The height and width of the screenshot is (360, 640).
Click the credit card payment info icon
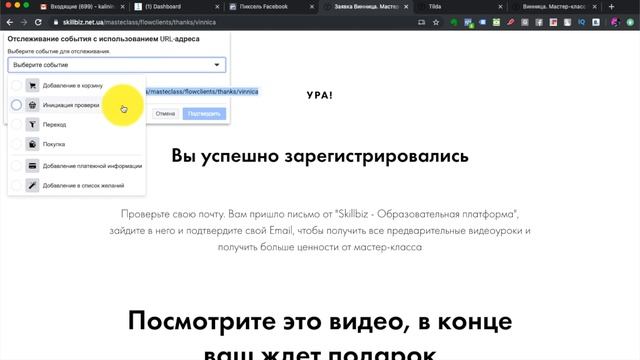(x=32, y=166)
